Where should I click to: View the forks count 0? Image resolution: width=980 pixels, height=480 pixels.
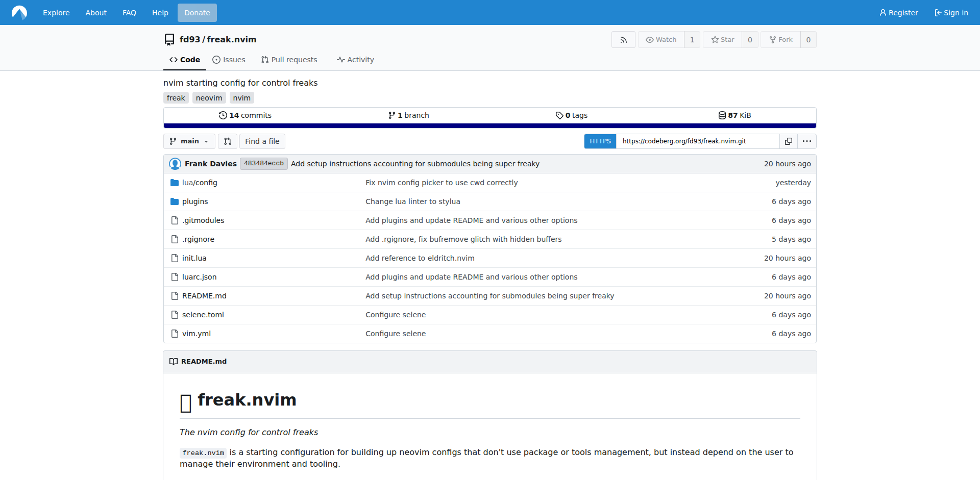pyautogui.click(x=808, y=40)
